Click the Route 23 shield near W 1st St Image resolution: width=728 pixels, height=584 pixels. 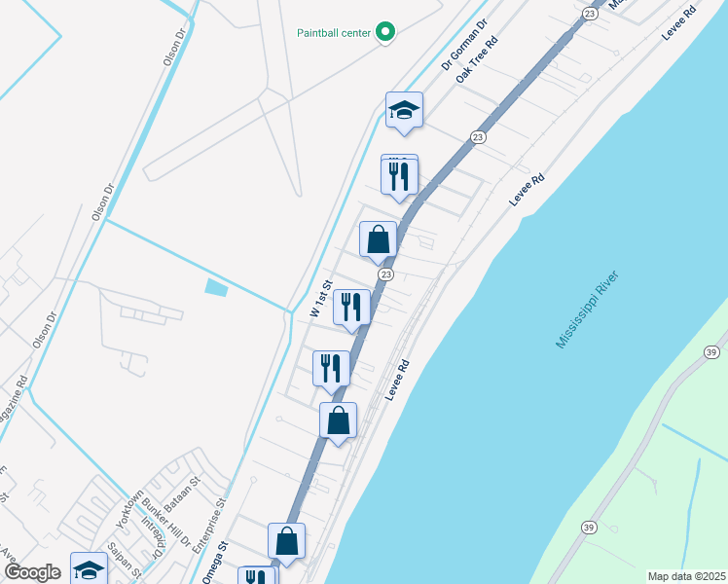click(x=385, y=274)
